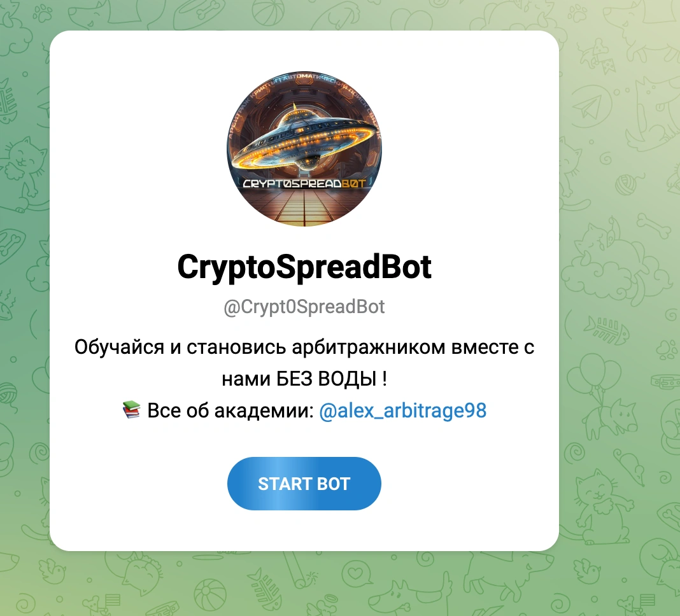This screenshot has width=680, height=616.
Task: Click the yarn ball doodle at right
Action: coord(623,184)
